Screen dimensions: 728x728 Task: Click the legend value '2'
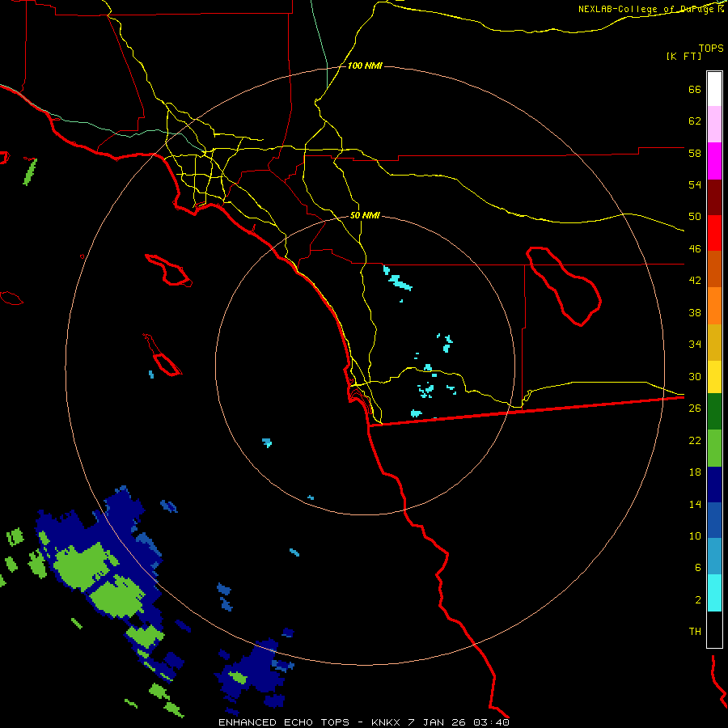tap(698, 600)
